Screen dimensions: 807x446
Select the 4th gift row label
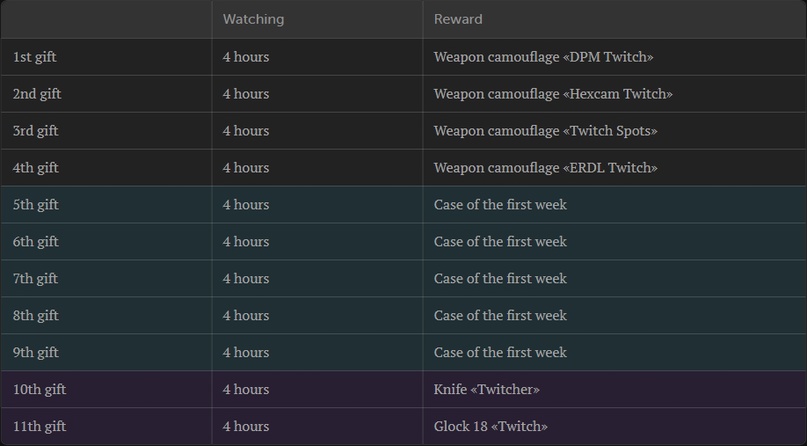point(35,168)
